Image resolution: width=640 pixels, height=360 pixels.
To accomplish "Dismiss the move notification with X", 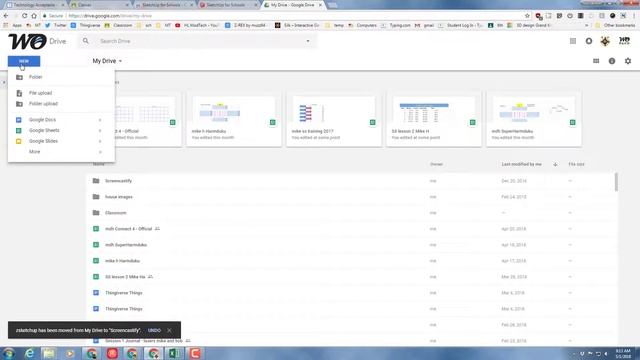I will [x=169, y=330].
